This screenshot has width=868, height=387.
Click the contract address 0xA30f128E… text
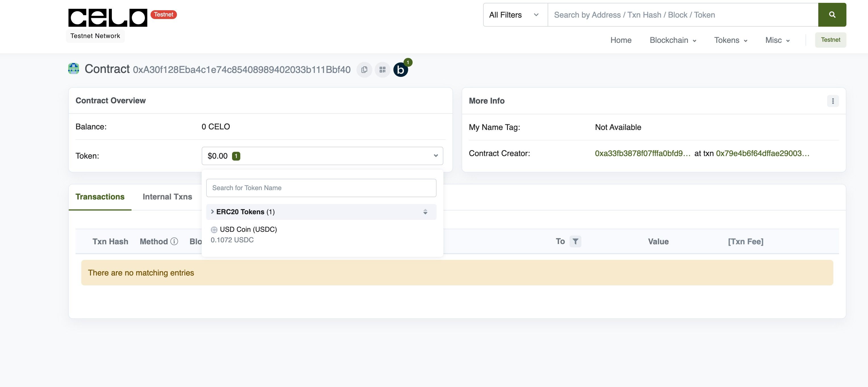242,70
